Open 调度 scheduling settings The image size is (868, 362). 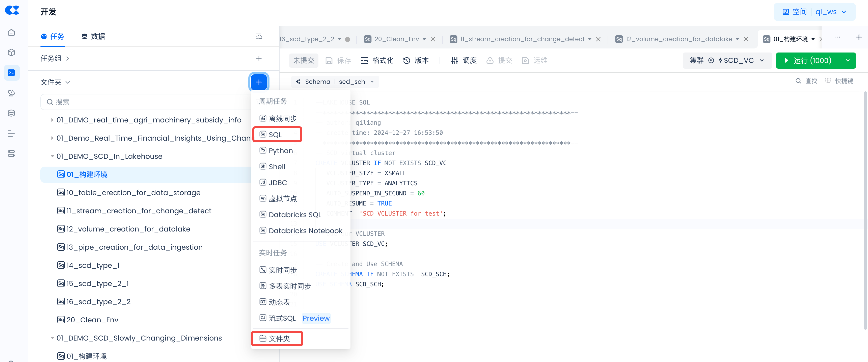pos(464,60)
